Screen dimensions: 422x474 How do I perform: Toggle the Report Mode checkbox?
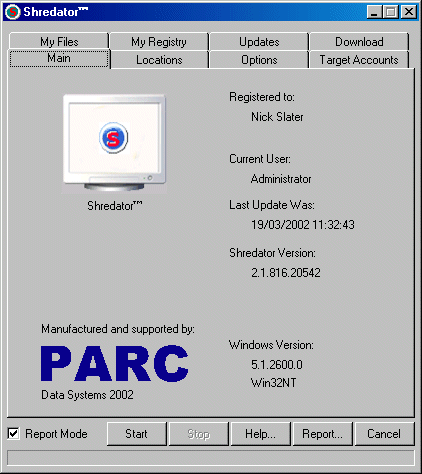[x=13, y=433]
